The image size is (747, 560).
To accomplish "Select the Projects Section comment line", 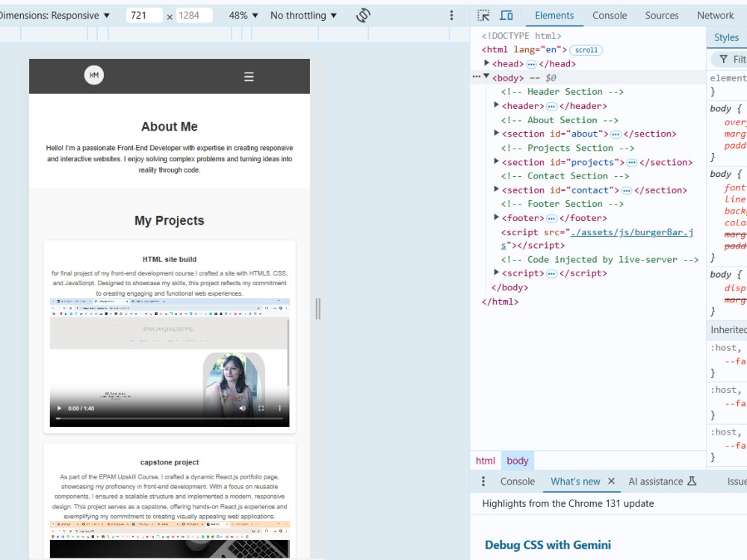I will [x=568, y=148].
